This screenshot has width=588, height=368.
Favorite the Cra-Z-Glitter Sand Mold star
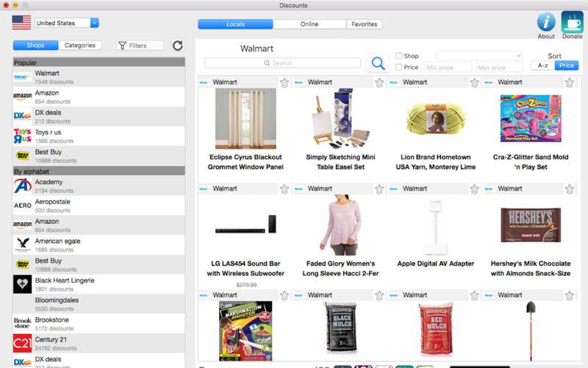(x=569, y=82)
